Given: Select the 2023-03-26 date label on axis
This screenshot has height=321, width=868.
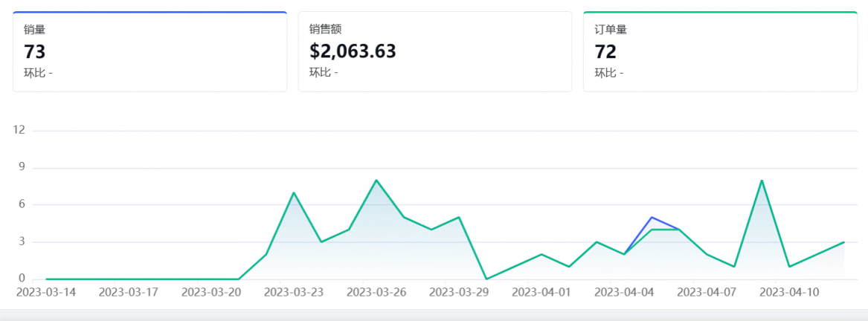Looking at the screenshot, I should [x=376, y=292].
